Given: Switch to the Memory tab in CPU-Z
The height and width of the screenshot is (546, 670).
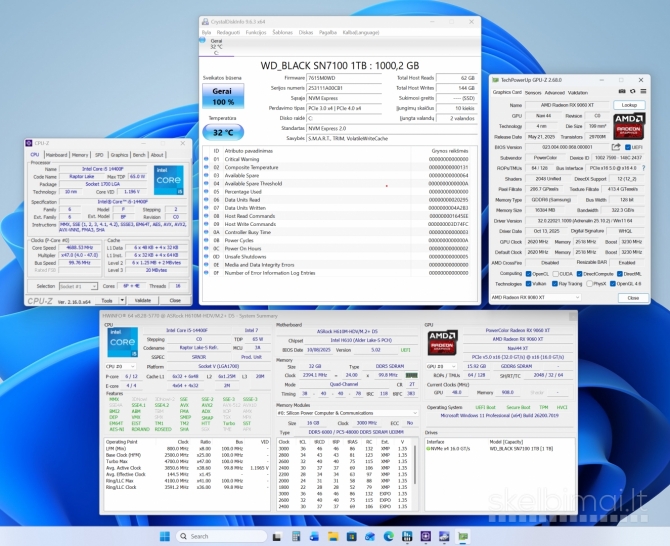Looking at the screenshot, I should tap(80, 155).
